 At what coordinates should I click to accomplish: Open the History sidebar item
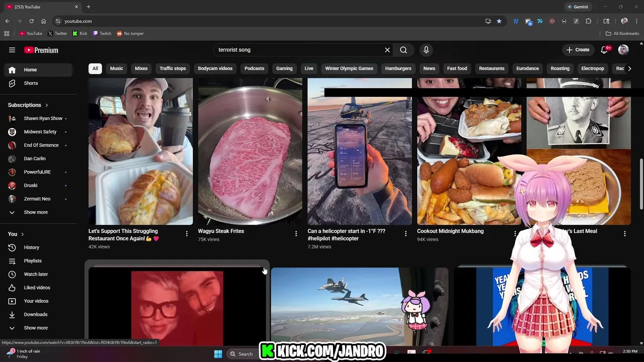pos(38,247)
